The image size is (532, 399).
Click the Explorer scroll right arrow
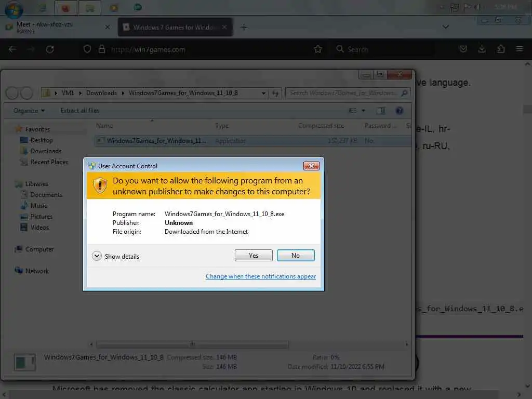[x=407, y=344]
